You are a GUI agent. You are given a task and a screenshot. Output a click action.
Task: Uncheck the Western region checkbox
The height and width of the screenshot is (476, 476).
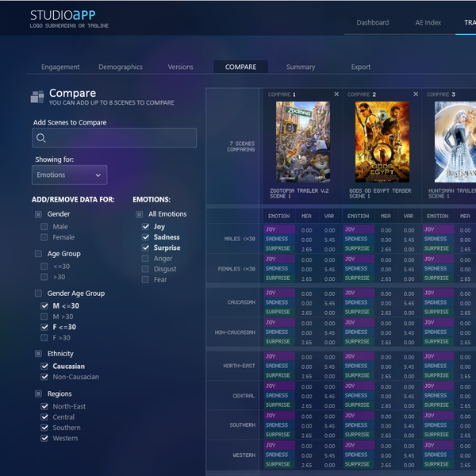(x=44, y=438)
